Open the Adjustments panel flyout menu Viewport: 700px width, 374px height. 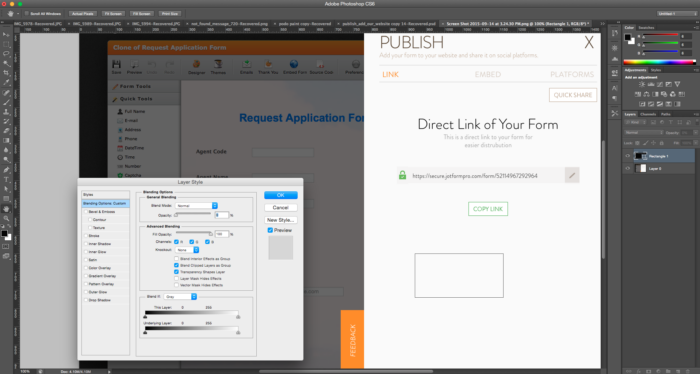point(696,70)
